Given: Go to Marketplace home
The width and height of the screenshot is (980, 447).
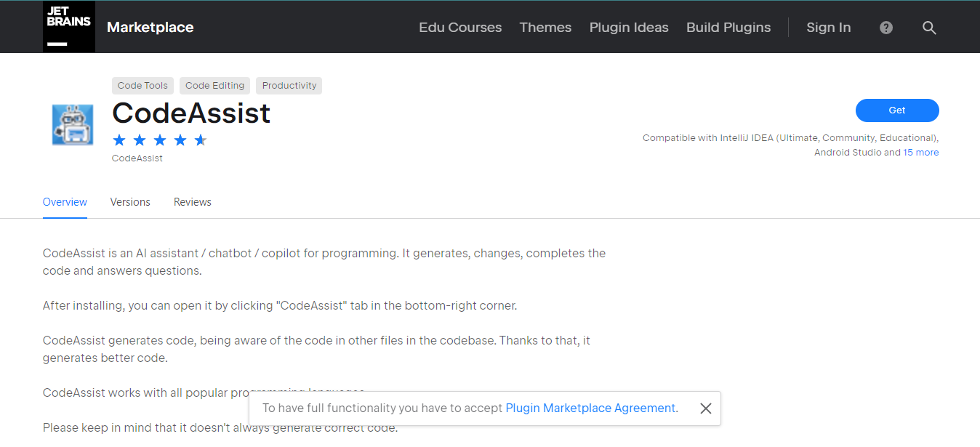Looking at the screenshot, I should coord(150,28).
